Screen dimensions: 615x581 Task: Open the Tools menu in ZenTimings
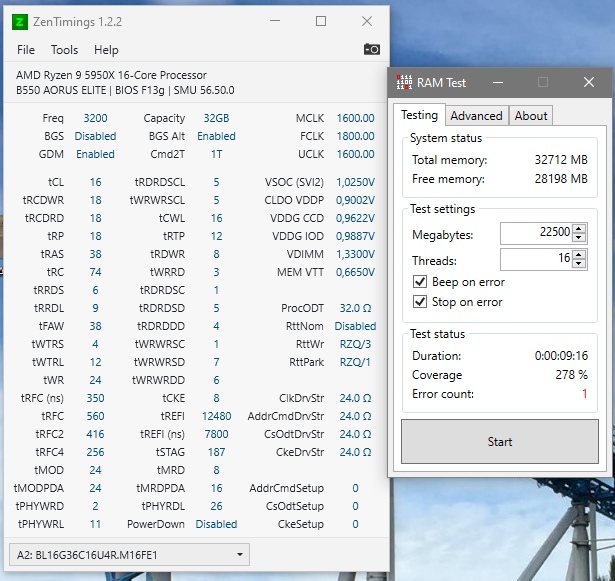tap(64, 50)
